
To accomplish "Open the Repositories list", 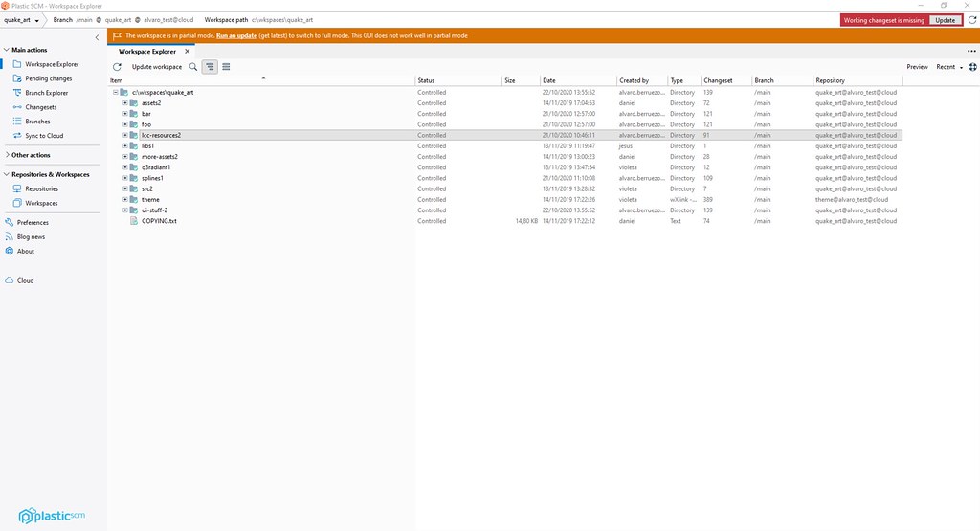I will [41, 188].
